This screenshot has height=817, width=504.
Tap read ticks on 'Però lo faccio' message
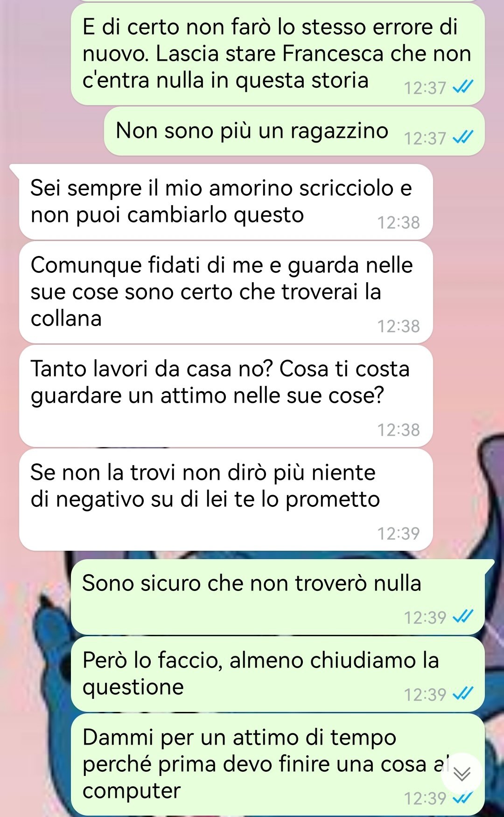click(464, 694)
